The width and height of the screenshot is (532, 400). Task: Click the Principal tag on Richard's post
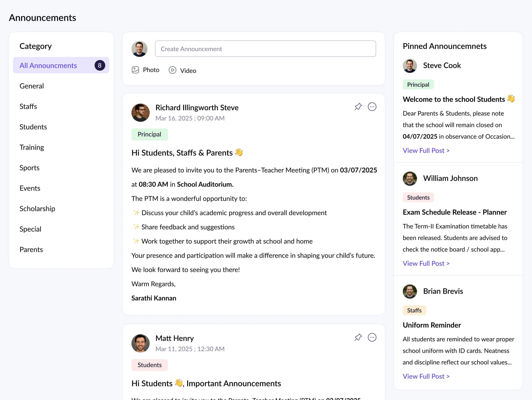click(149, 134)
